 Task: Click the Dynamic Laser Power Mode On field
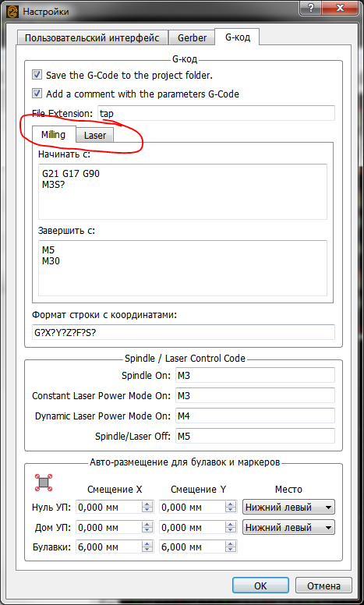(x=255, y=416)
